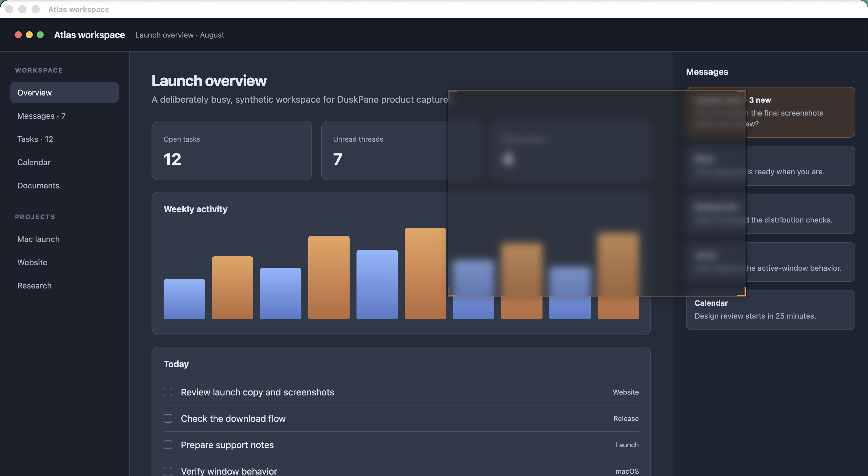
Task: Select Tasks · 12 in the workspace sidebar
Action: point(64,139)
